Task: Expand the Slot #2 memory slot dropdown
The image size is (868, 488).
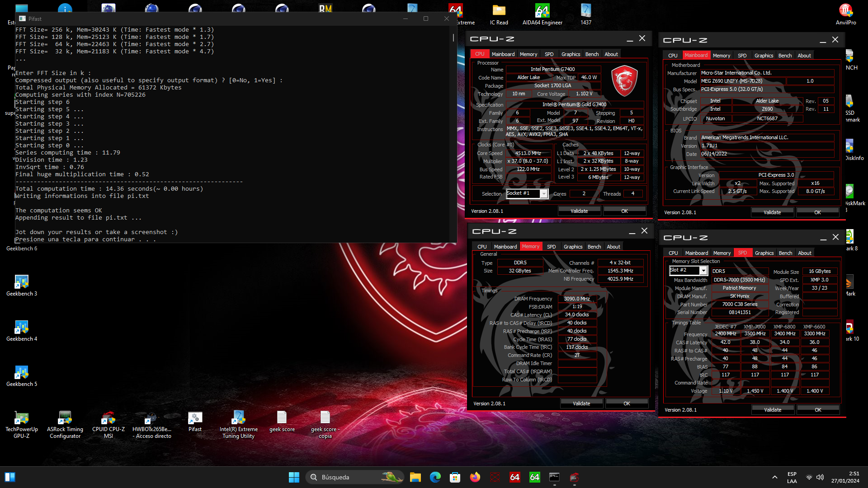Action: click(703, 270)
